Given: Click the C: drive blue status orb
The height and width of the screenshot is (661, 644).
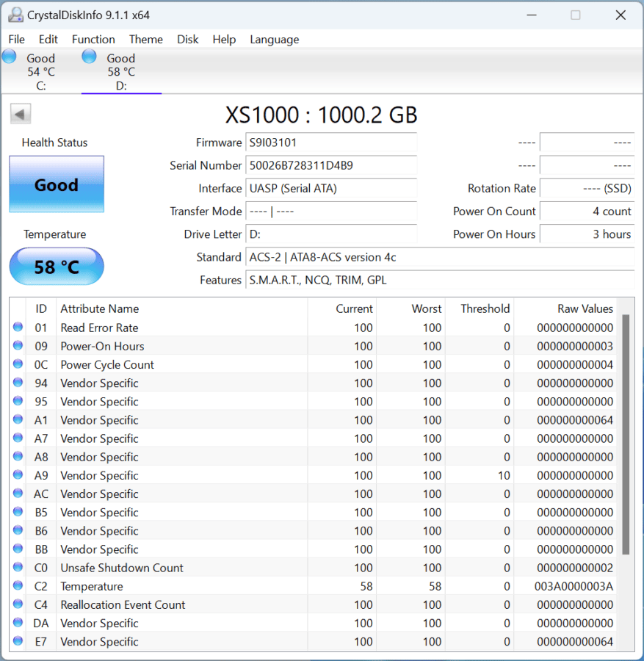Looking at the screenshot, I should 10,57.
